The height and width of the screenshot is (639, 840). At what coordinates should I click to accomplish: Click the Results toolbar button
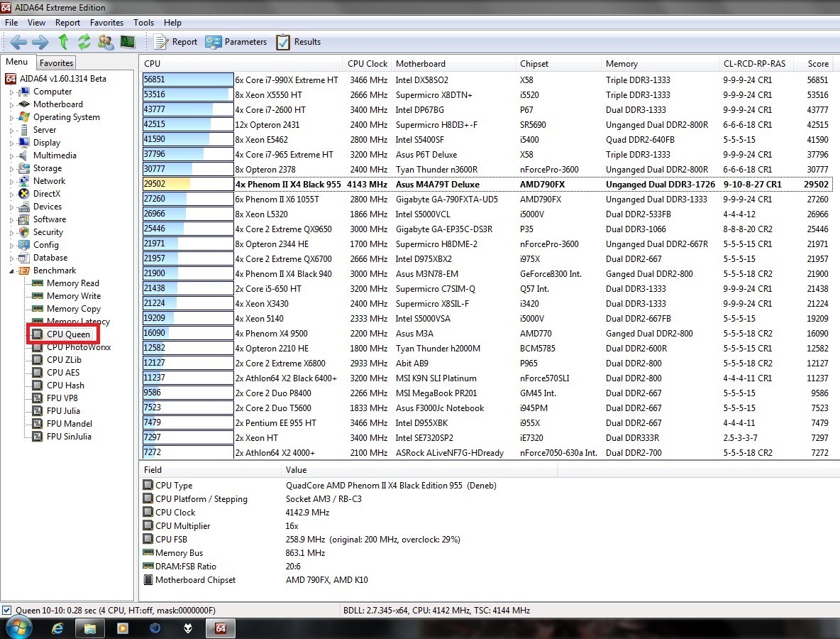pyautogui.click(x=299, y=42)
